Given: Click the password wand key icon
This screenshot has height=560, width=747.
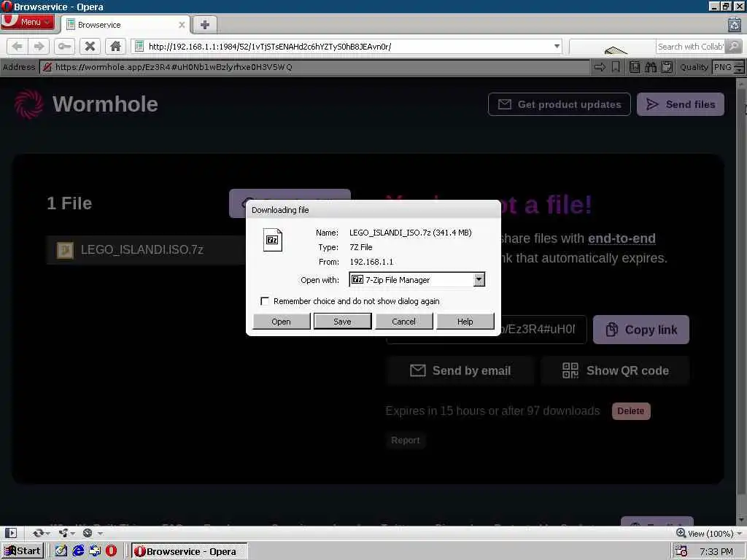Looking at the screenshot, I should tap(64, 46).
